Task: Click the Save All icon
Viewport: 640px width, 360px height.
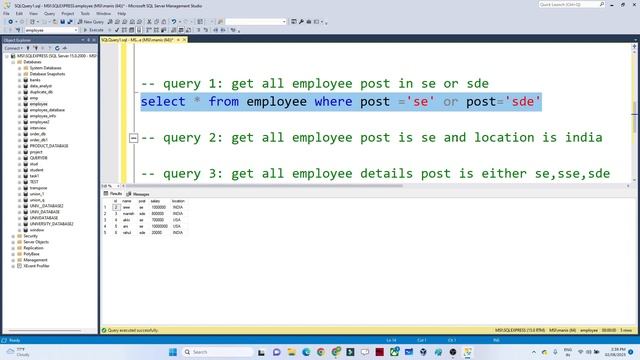Action: tap(70, 22)
